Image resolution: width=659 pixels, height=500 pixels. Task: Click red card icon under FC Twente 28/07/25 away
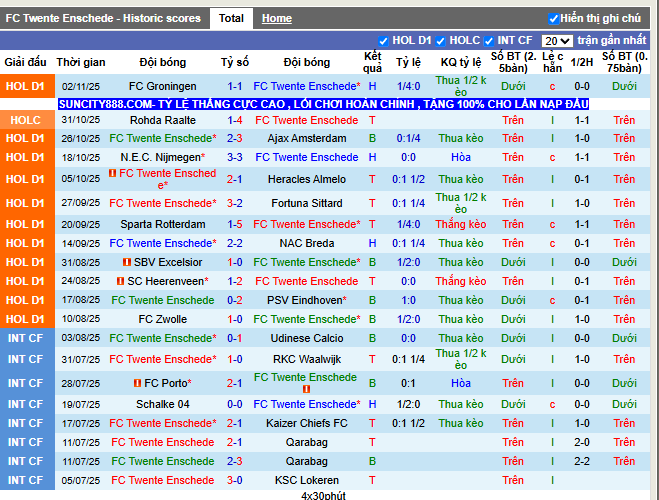coord(306,389)
